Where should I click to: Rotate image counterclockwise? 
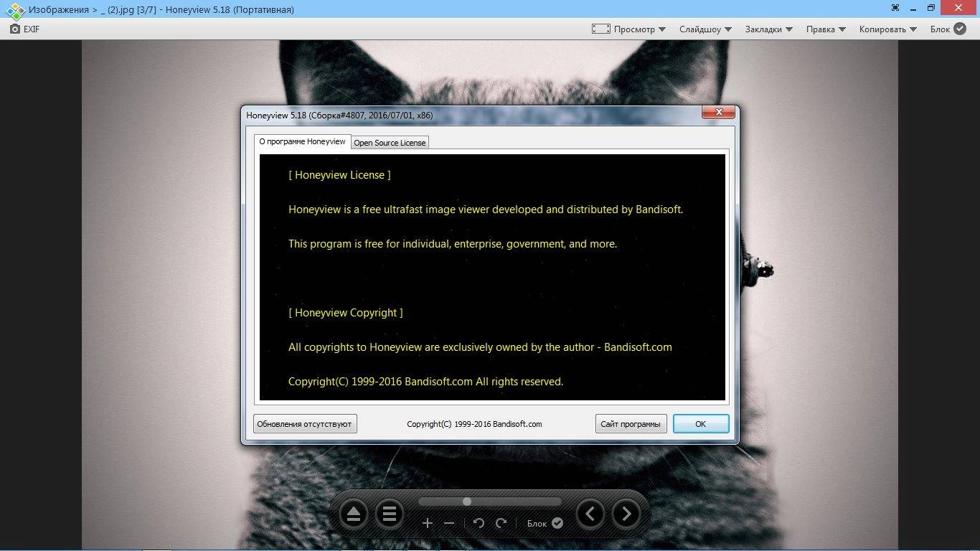point(479,523)
